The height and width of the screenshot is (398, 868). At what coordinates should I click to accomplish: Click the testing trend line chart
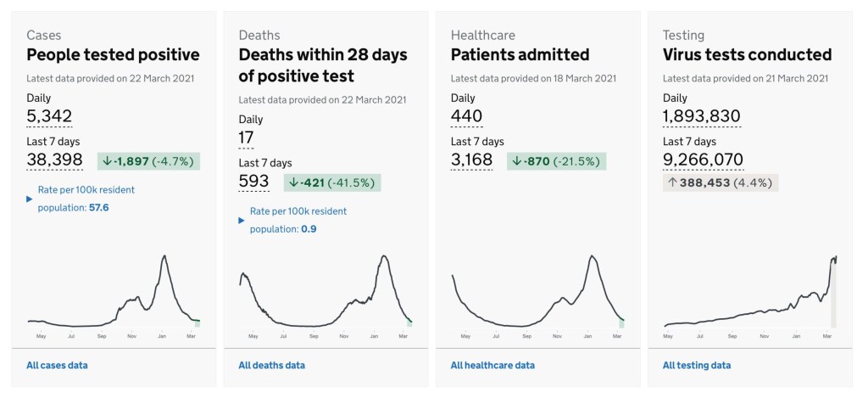749,293
